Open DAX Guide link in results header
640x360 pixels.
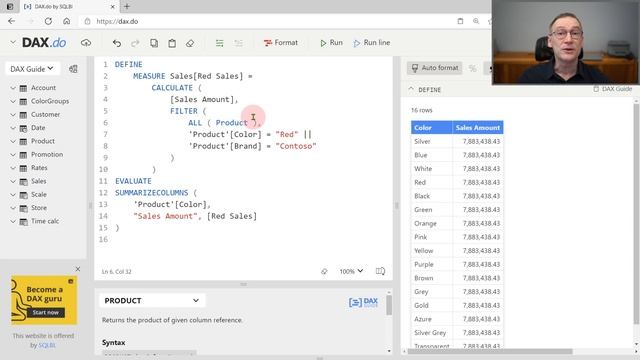tap(612, 89)
